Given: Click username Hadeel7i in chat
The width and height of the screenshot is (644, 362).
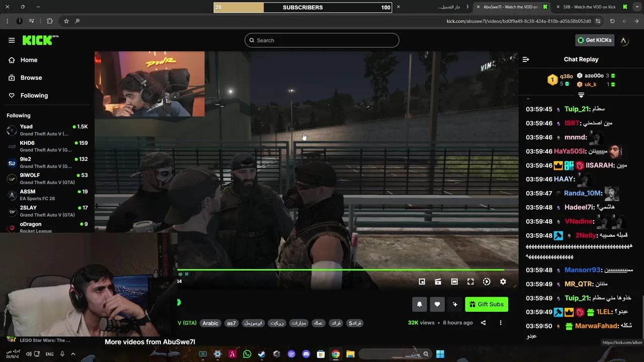Looking at the screenshot, I should [x=580, y=207].
